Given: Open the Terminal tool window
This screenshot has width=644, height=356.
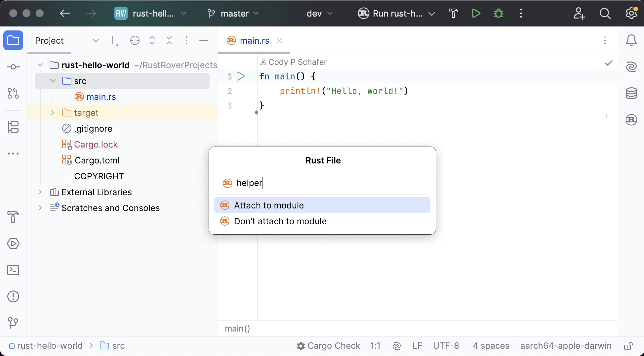Looking at the screenshot, I should point(13,270).
